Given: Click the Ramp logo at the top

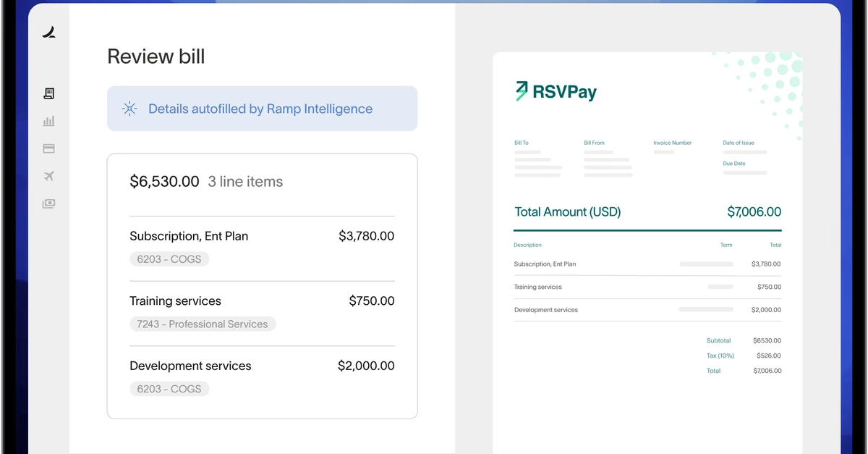Looking at the screenshot, I should [x=48, y=32].
